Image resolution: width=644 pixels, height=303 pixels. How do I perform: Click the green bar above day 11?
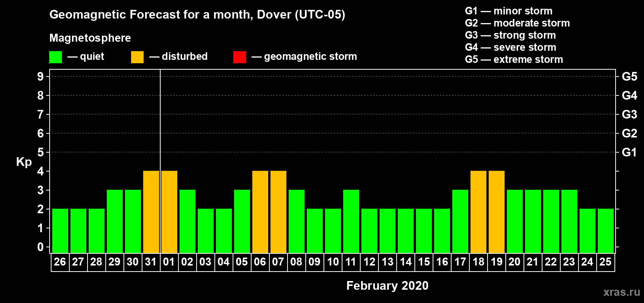click(x=351, y=221)
